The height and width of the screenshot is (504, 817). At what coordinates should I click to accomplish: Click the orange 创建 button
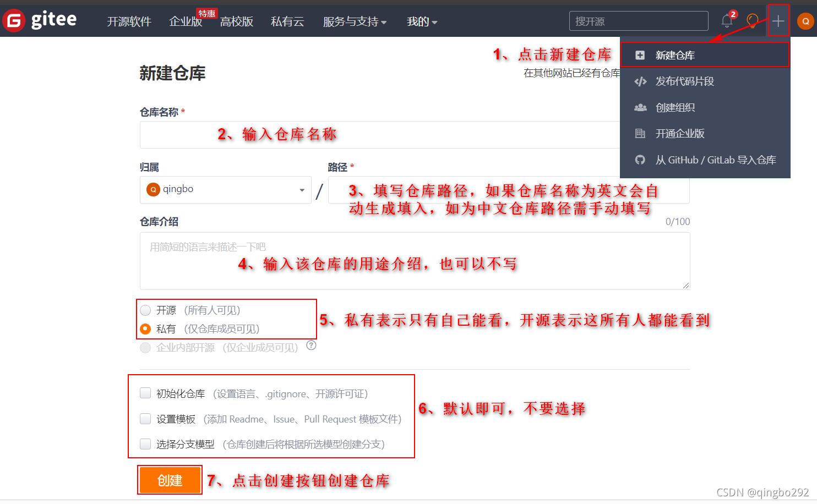tap(170, 480)
